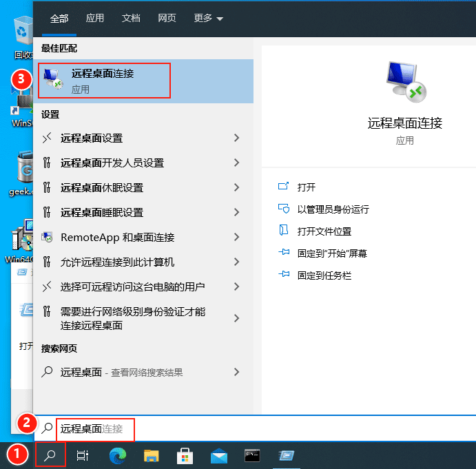
Task: Expand the 远程桌面 web search arrow
Action: click(237, 372)
